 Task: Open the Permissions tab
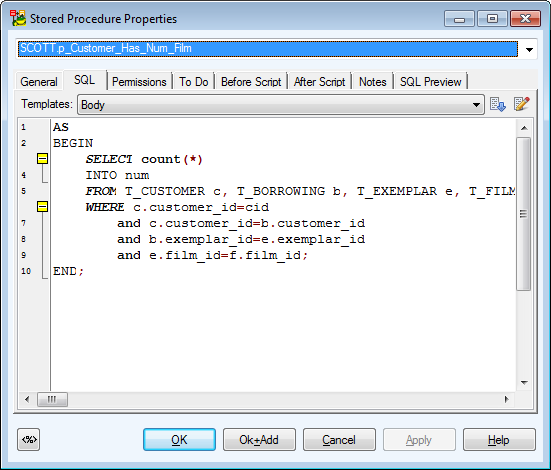click(139, 82)
